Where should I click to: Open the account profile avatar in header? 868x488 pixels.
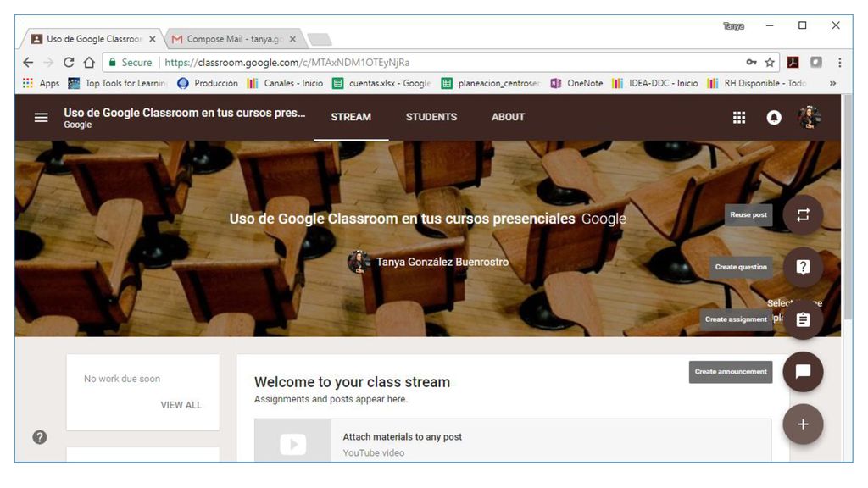[809, 117]
